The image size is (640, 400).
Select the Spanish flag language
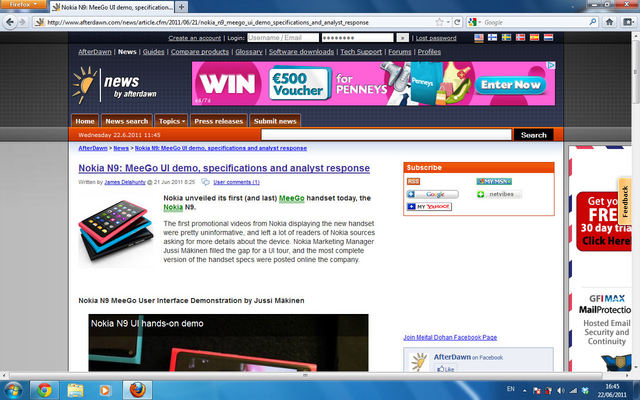click(534, 38)
